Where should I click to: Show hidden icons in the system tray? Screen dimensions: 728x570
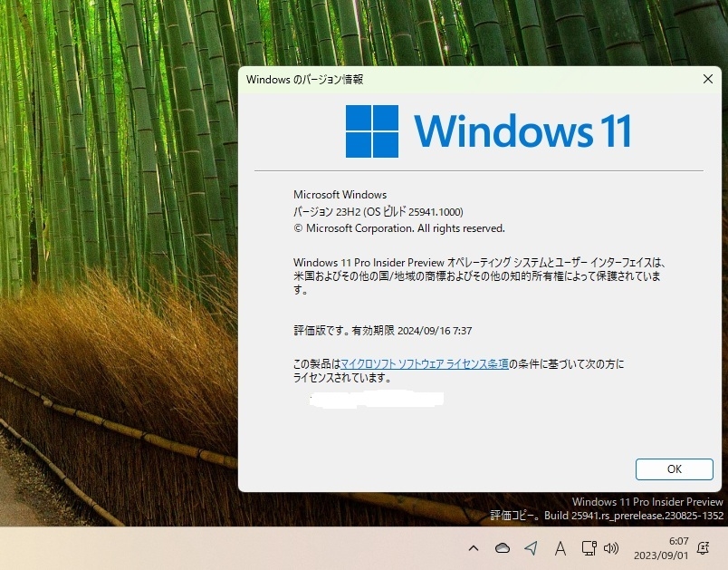point(473,548)
